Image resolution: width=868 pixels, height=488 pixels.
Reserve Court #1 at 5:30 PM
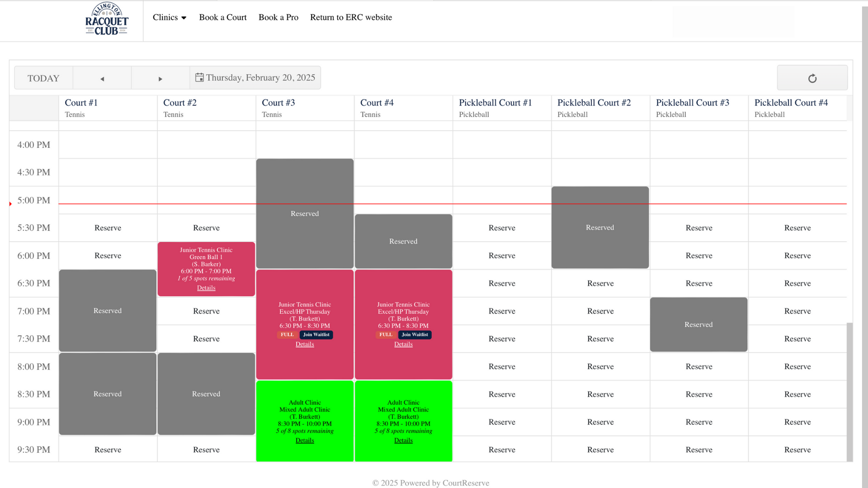point(108,228)
